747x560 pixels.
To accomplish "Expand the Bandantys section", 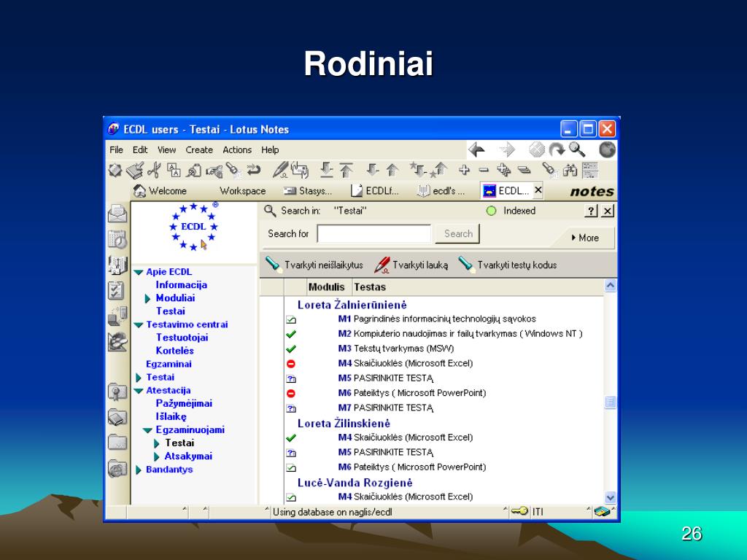I will (x=139, y=470).
